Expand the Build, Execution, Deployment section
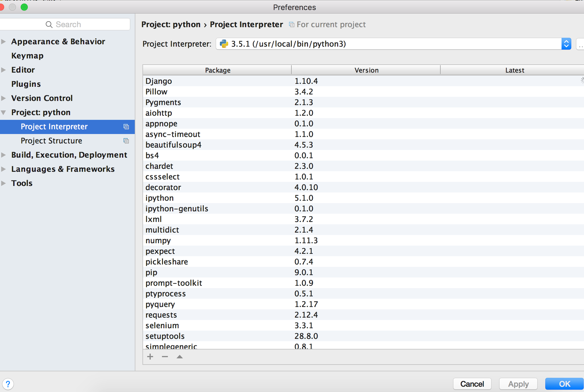This screenshot has width=584, height=392. coord(4,155)
